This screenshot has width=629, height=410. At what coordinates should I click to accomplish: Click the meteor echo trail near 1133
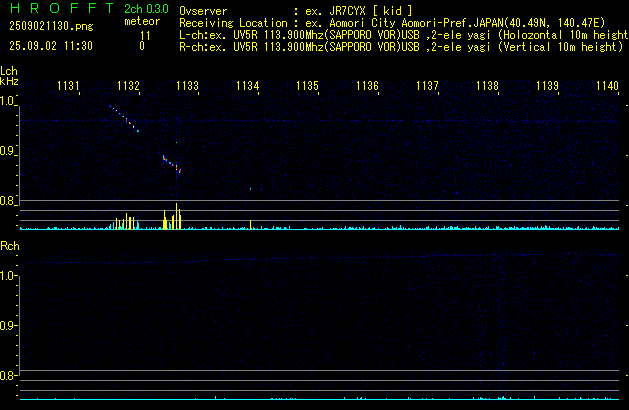point(172,164)
